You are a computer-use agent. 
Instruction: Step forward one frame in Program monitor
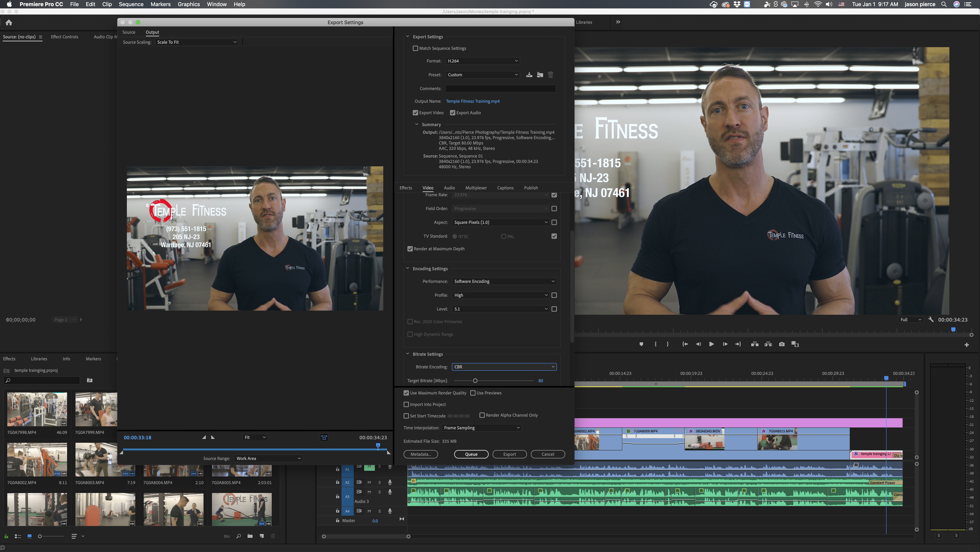click(725, 344)
